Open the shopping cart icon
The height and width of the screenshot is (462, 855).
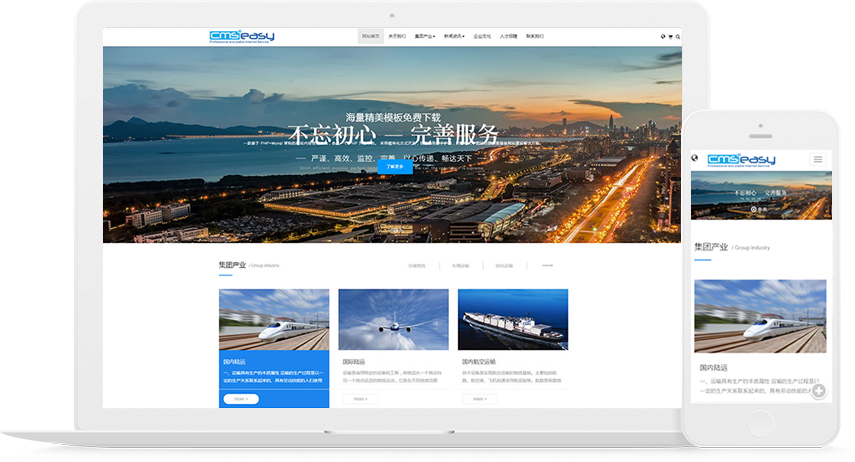[670, 37]
